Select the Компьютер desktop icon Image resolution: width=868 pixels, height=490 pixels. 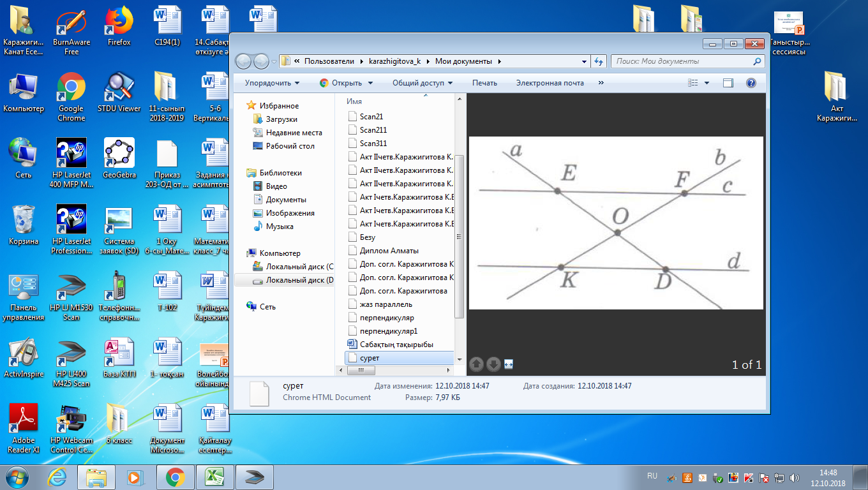click(24, 92)
